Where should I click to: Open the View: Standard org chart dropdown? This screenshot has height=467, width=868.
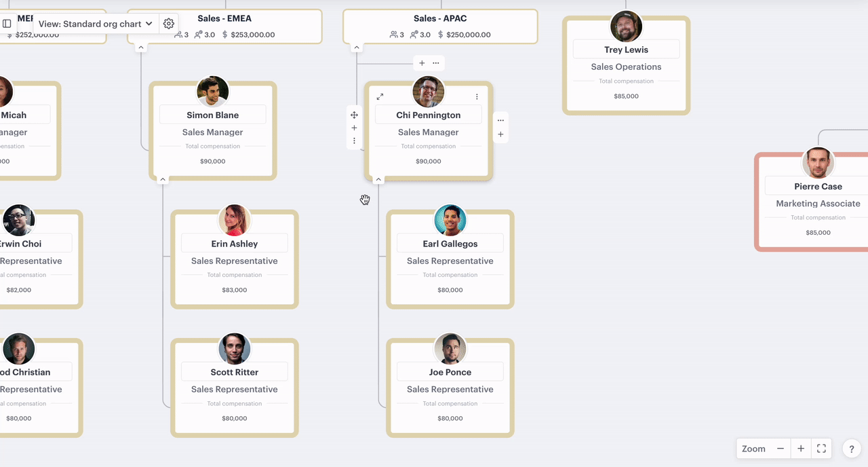(96, 24)
